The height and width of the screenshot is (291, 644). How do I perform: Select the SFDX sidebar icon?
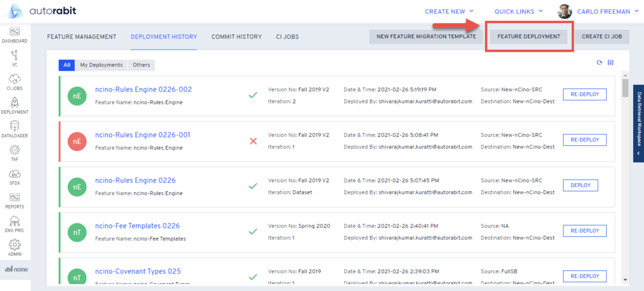click(14, 175)
